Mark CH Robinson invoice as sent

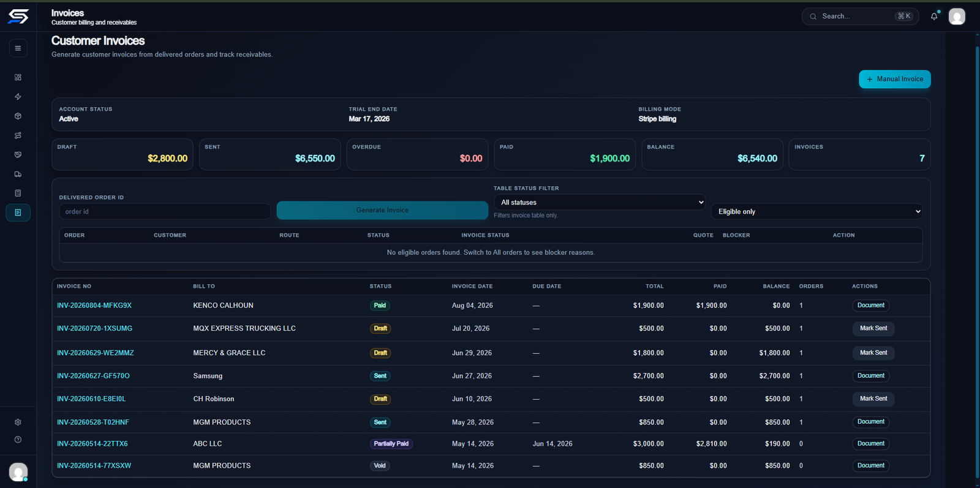[873, 399]
